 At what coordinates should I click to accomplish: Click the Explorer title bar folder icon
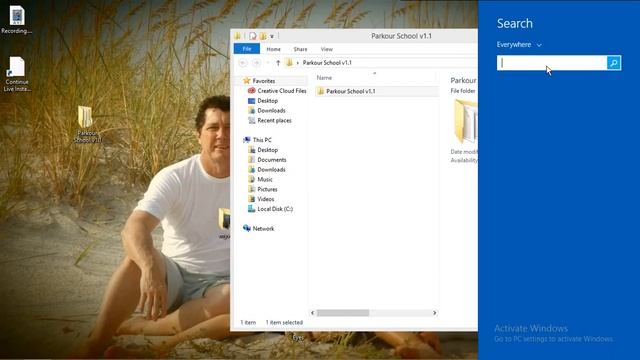point(238,36)
